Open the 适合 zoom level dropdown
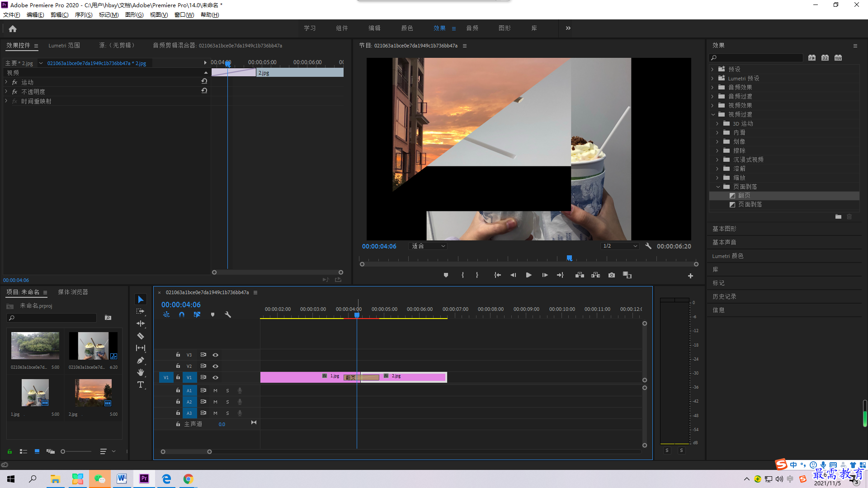The height and width of the screenshot is (488, 868). 428,246
